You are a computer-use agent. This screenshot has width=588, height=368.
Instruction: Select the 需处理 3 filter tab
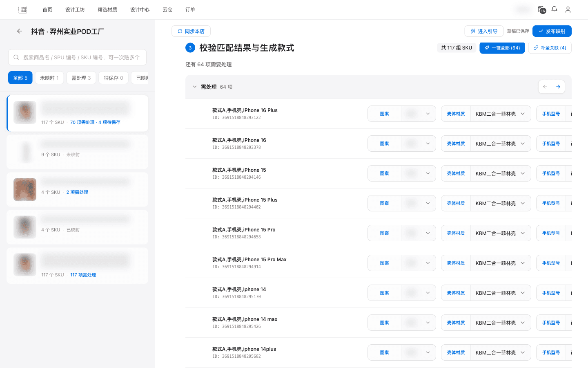pos(81,78)
